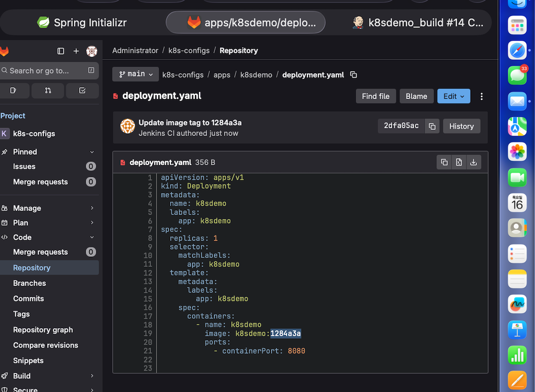Open the create new plus icon
The image size is (535, 392).
pos(76,51)
